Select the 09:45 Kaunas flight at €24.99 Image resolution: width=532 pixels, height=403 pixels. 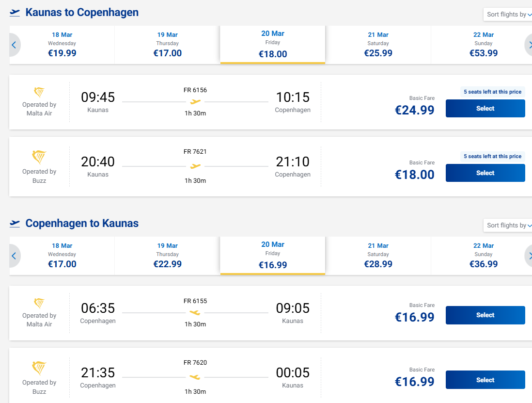pyautogui.click(x=485, y=109)
